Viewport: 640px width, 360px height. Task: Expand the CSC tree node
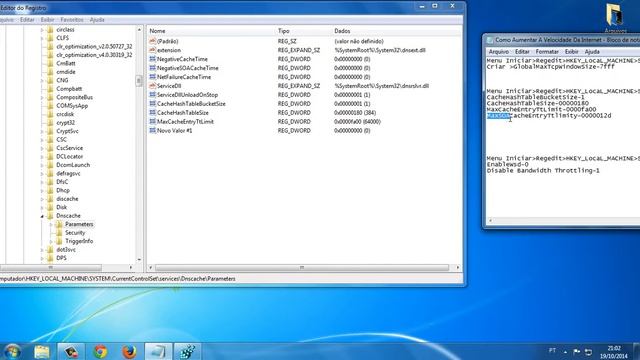42,140
